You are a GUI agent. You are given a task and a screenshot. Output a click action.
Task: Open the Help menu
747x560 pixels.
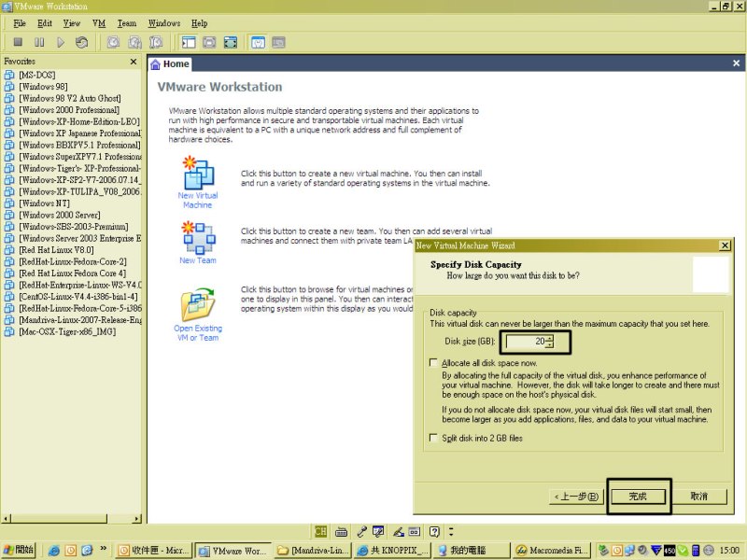[199, 23]
